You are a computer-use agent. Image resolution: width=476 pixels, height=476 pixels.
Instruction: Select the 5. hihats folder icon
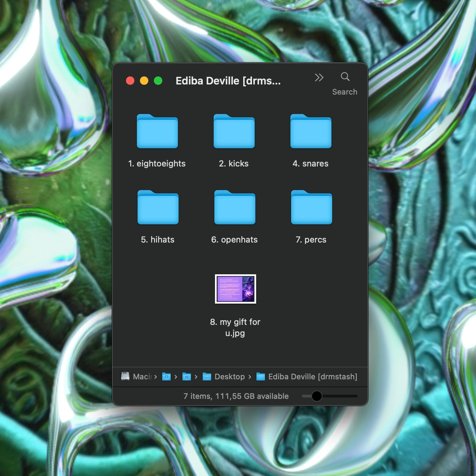pos(158,208)
